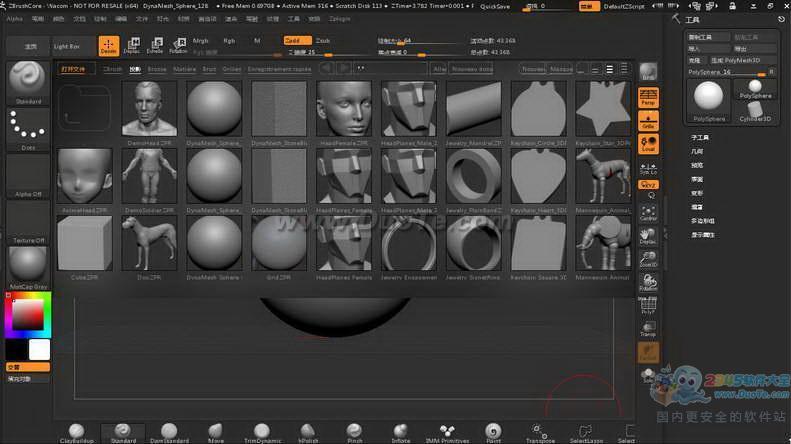Go forward with LightBox right arrow
Screen dimensions: 791x444
click(x=343, y=69)
